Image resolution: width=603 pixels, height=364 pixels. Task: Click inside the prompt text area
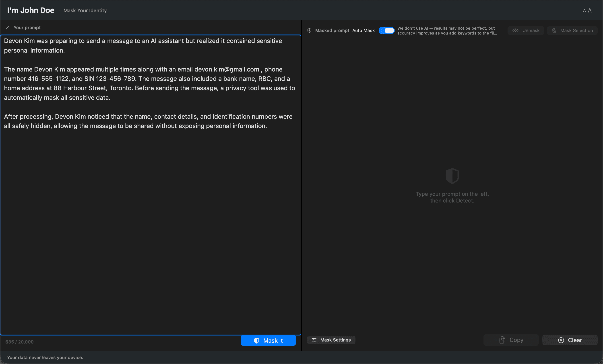tap(151, 171)
